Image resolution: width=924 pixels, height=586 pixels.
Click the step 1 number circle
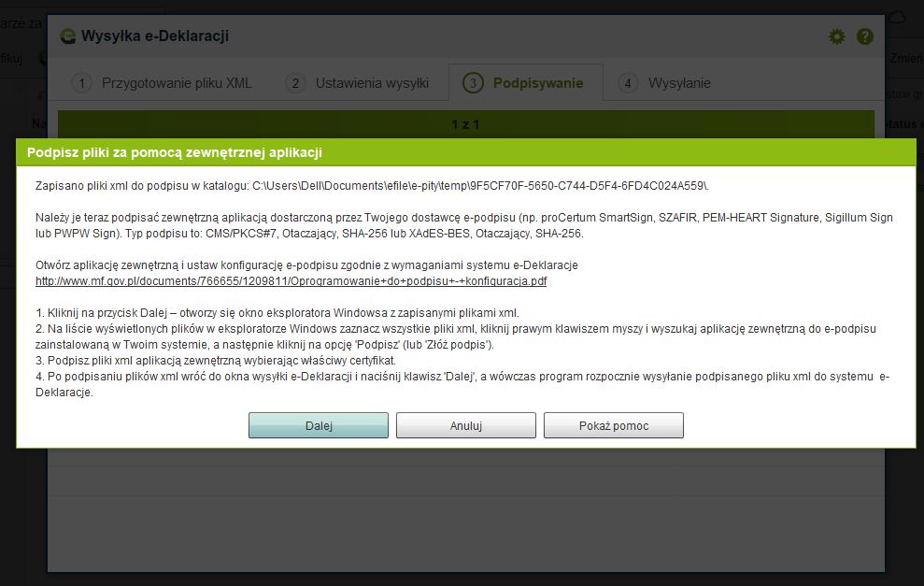81,83
